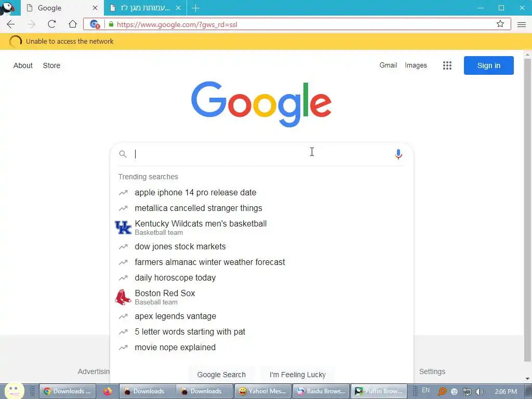Click the UK Wildcats logo thumbnail
532x399 pixels.
(x=123, y=228)
